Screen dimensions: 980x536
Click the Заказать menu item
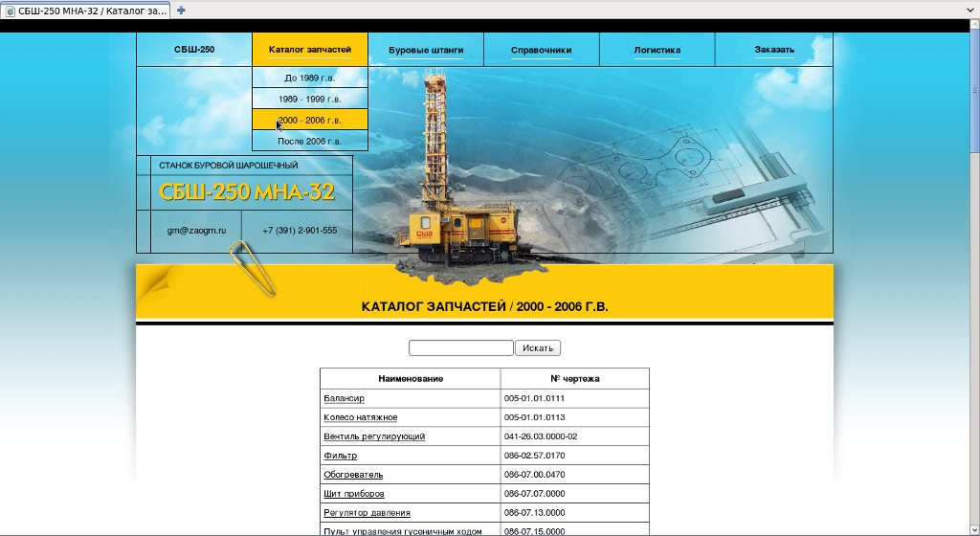pos(773,50)
